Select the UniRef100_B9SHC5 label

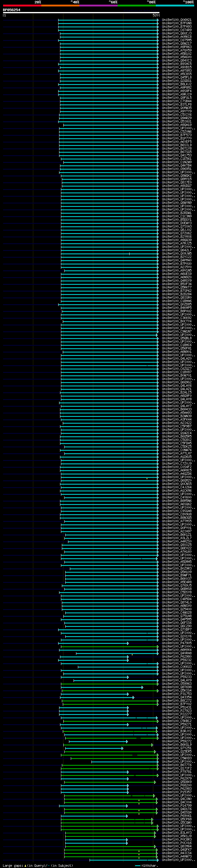177,64
